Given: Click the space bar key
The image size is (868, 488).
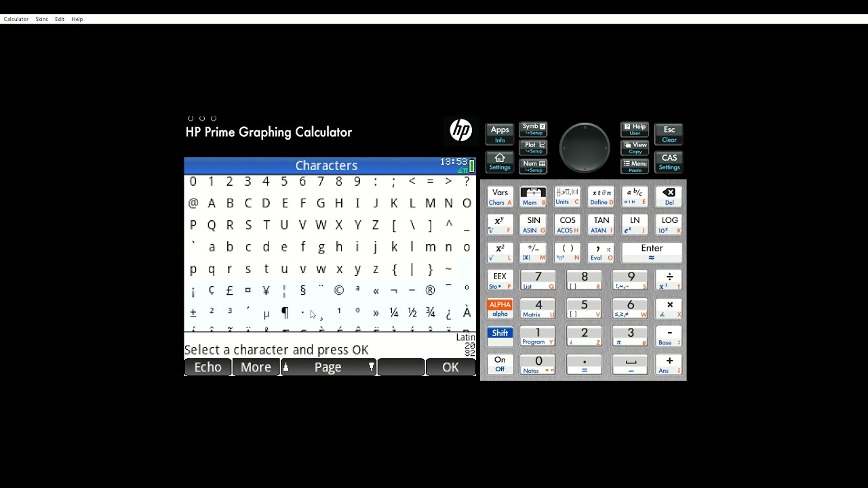Looking at the screenshot, I should [x=630, y=364].
